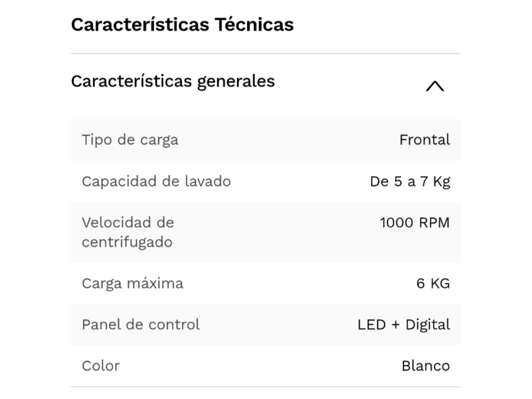Collapse the Características generales section chevron
Viewport: 532px width, 399px height.
(x=435, y=86)
